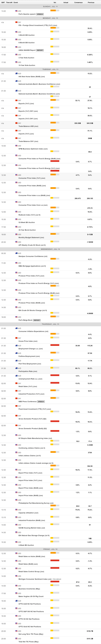Click China flag next to FDI Foreign Direct Investment
The width and height of the screenshot is (101, 644).
(x=16, y=22)
